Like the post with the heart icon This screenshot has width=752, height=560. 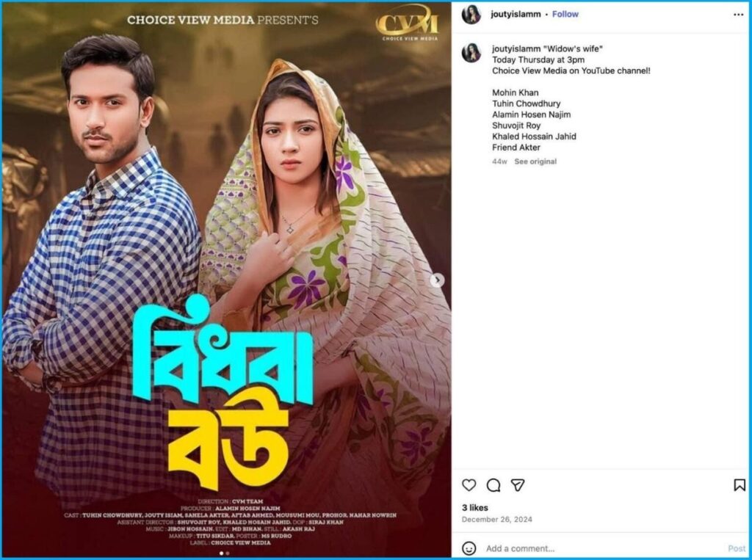click(469, 485)
